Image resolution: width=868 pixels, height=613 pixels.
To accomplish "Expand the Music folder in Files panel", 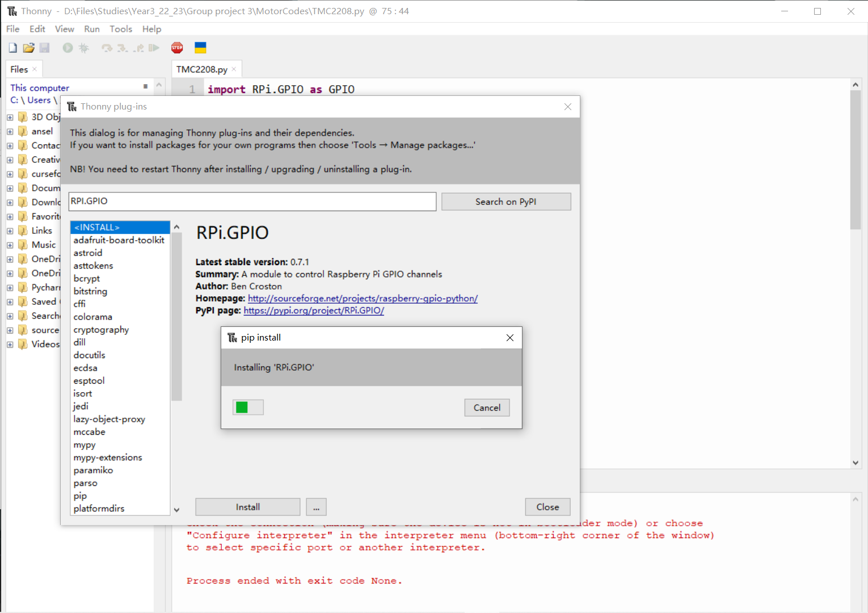I will click(x=10, y=244).
